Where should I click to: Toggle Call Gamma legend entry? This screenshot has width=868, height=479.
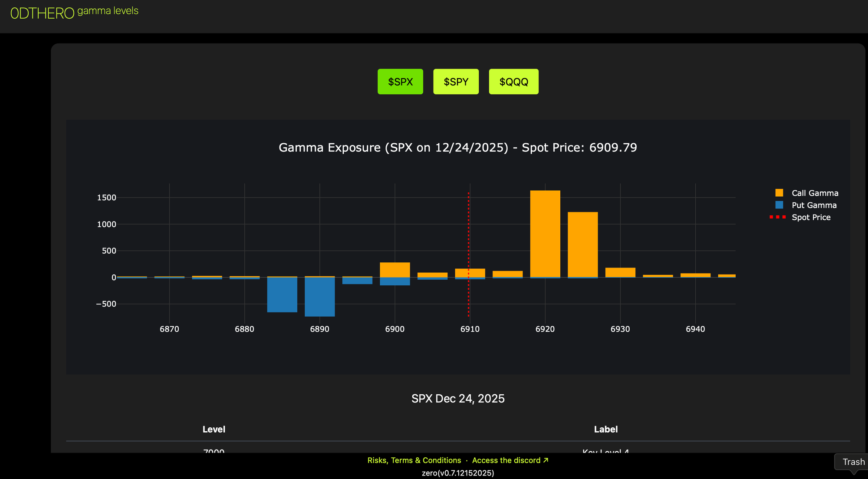point(815,193)
